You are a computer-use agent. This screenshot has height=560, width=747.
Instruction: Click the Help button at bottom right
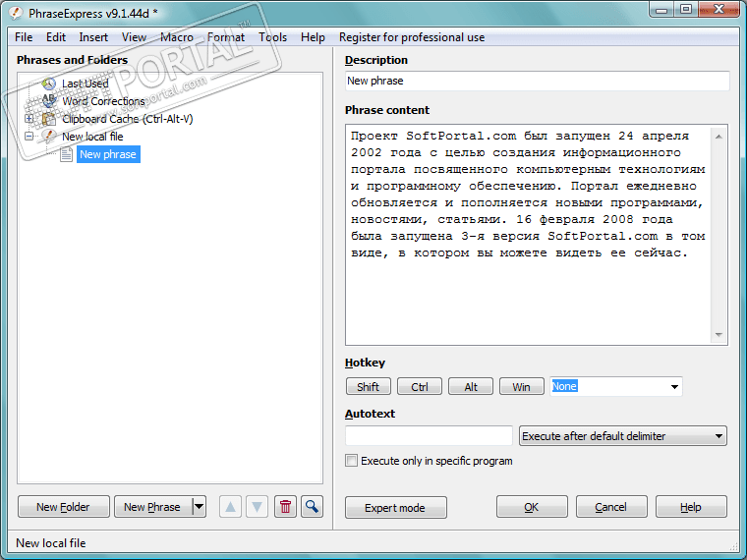coord(691,507)
